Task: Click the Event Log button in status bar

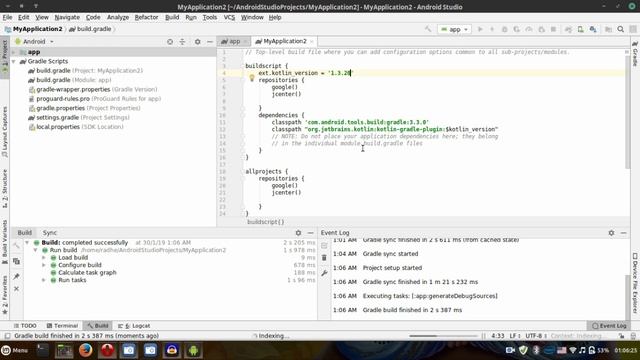Action: [x=609, y=326]
